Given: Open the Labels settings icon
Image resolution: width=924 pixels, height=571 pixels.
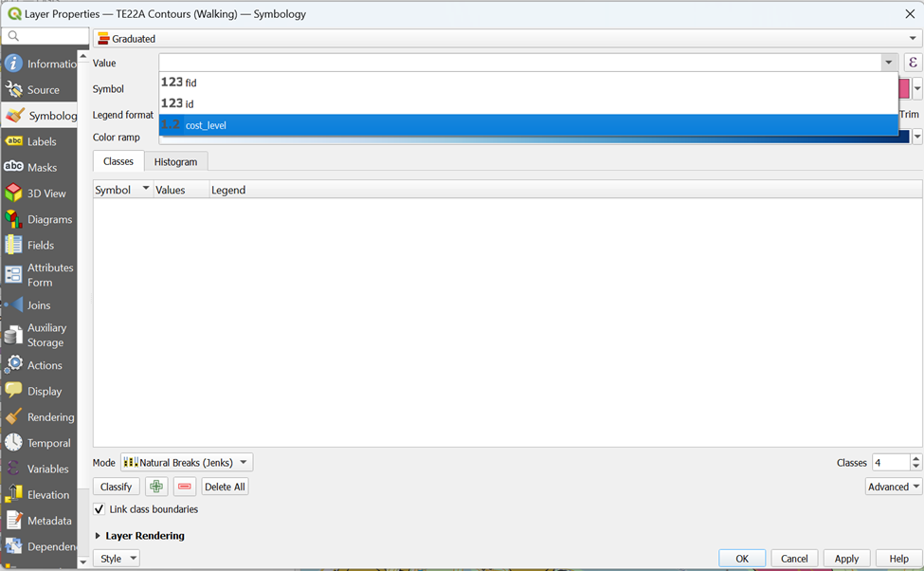Looking at the screenshot, I should [13, 141].
